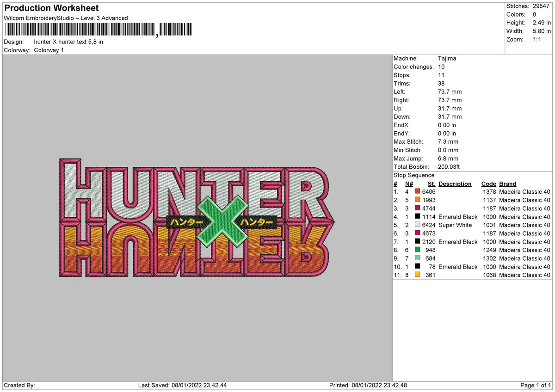Screen dimensions: 555x392
Task: Click the Super White thread swatch
Action: point(418,225)
